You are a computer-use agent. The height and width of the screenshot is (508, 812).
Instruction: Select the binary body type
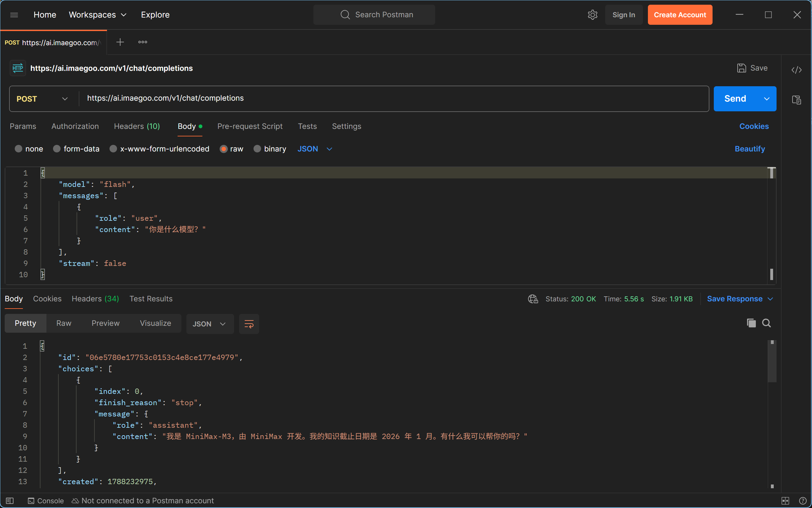pyautogui.click(x=257, y=149)
